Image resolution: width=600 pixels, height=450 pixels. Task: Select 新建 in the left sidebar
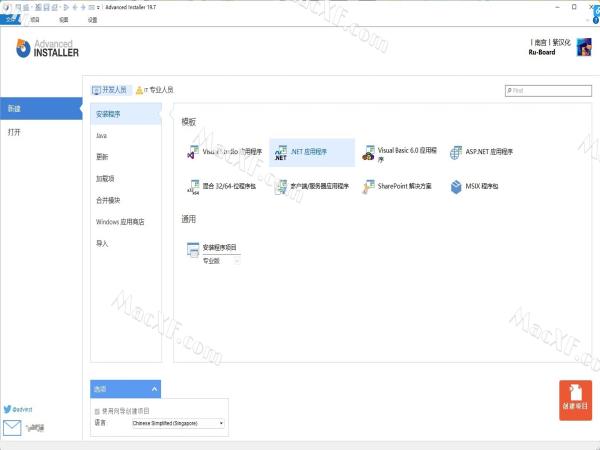[41, 109]
